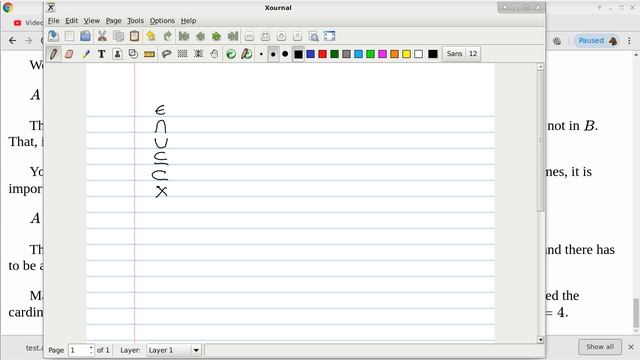Image resolution: width=640 pixels, height=360 pixels.
Task: Set fine pen thickness
Action: coord(261,54)
